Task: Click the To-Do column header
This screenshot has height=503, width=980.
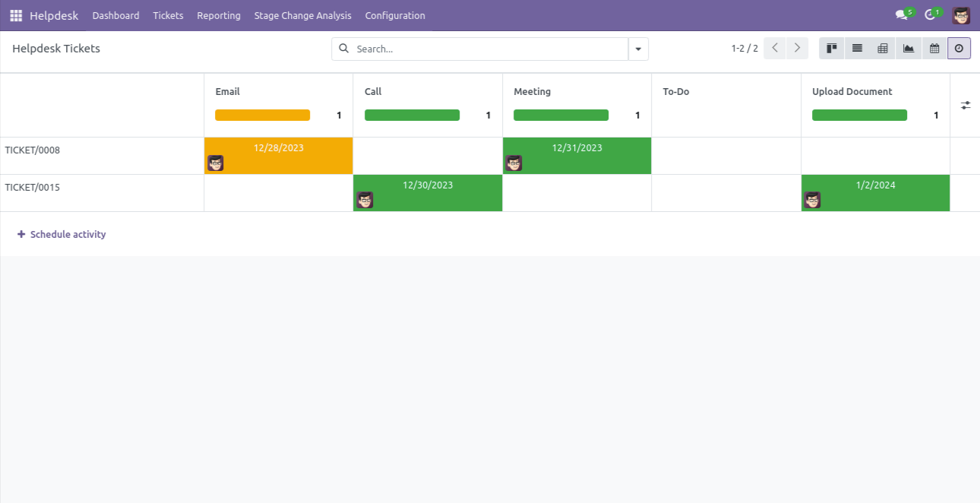Action: click(676, 91)
